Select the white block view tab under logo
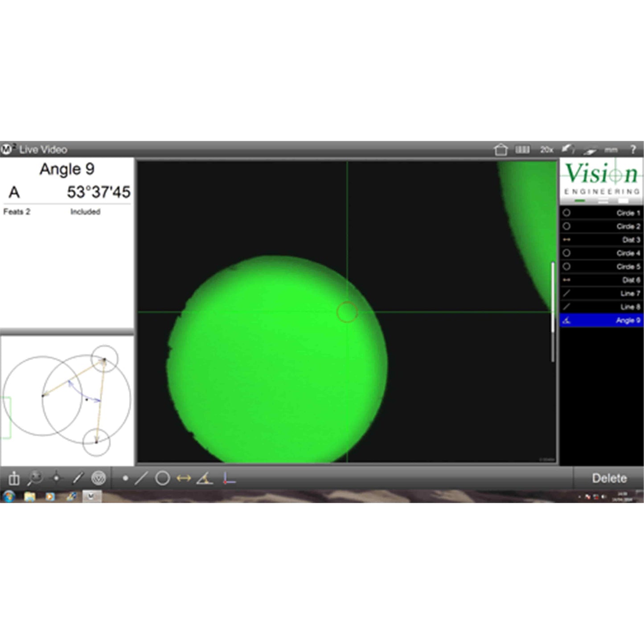 click(623, 201)
